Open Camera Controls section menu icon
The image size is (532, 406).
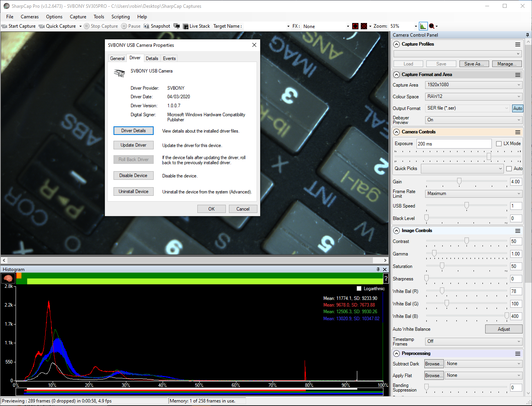(518, 132)
